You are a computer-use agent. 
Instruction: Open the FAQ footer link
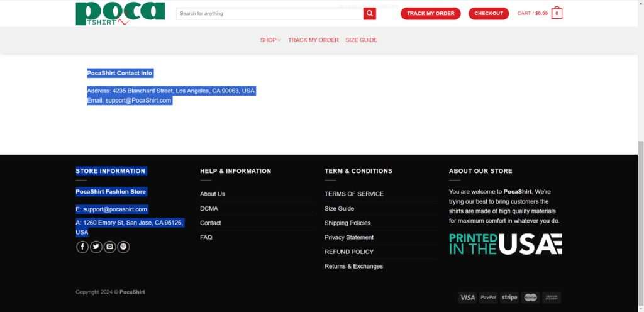[206, 237]
